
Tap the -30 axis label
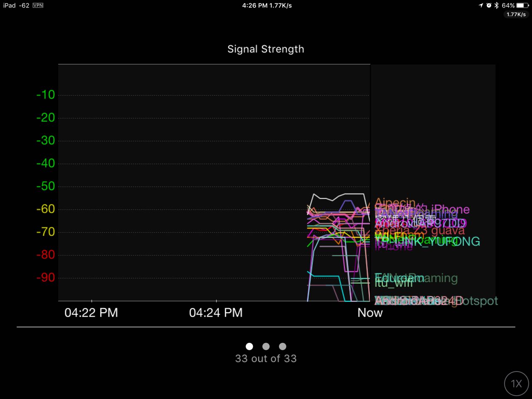point(46,140)
